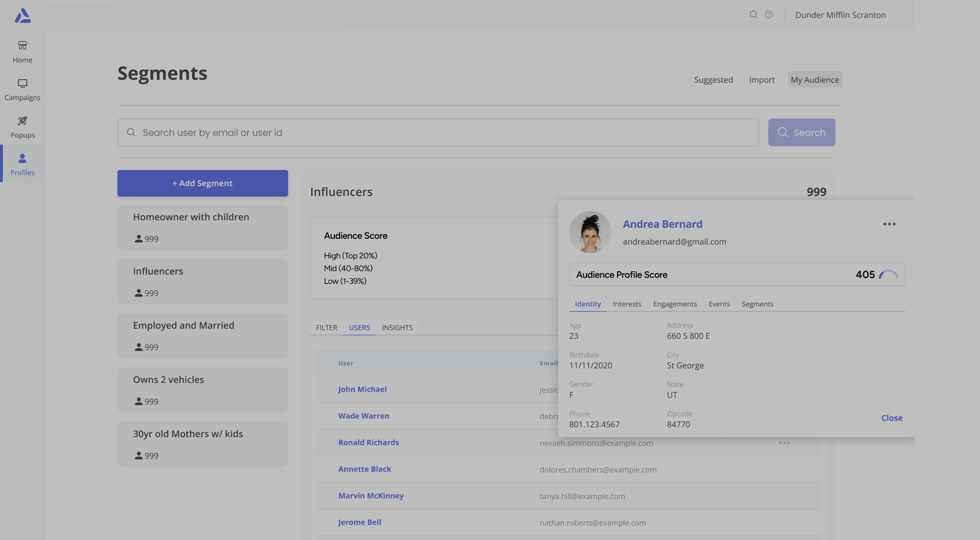Close the Andrea Bernard profile card
The width and height of the screenshot is (980, 540).
(891, 418)
